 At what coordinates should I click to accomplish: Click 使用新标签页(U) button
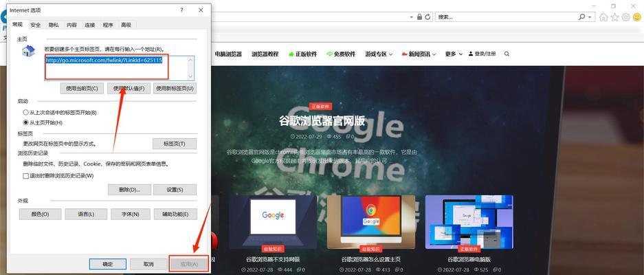(x=175, y=89)
